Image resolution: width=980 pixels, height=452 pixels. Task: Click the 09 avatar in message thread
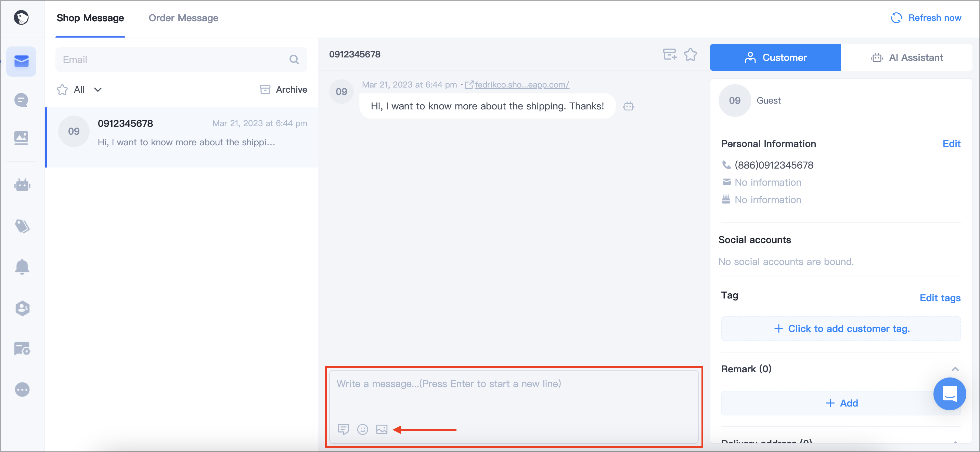tap(341, 92)
